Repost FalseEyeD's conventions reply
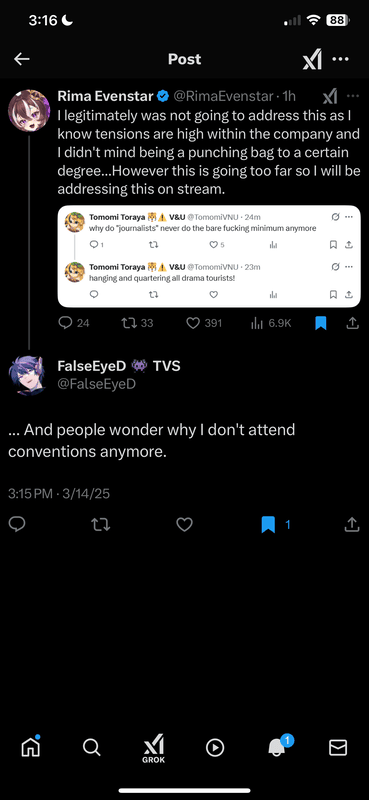 (101, 524)
